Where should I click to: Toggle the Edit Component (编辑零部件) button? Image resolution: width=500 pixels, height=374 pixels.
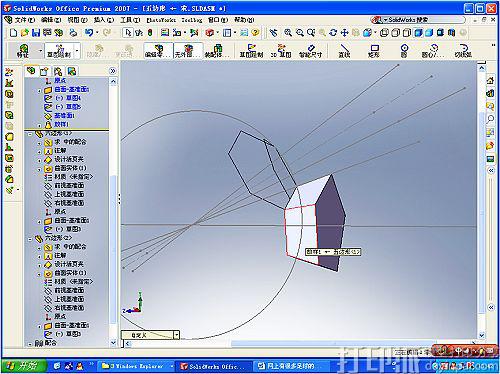(x=159, y=51)
